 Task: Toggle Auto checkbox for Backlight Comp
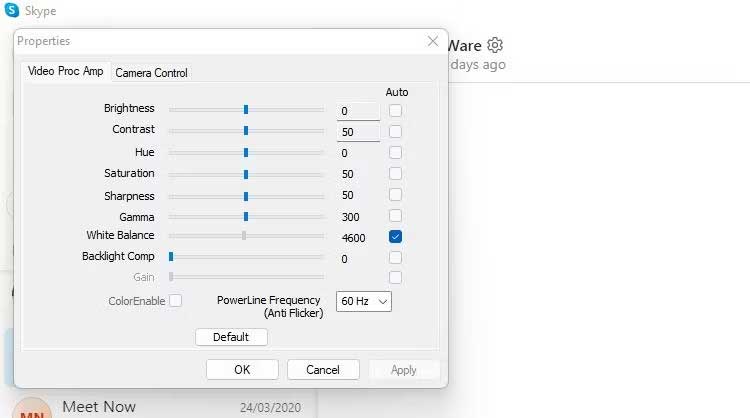click(x=396, y=258)
